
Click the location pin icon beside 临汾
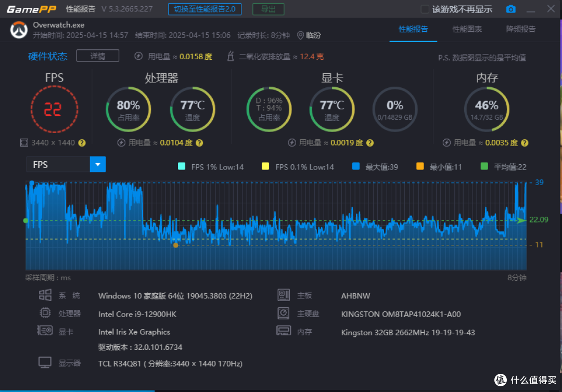tap(300, 35)
